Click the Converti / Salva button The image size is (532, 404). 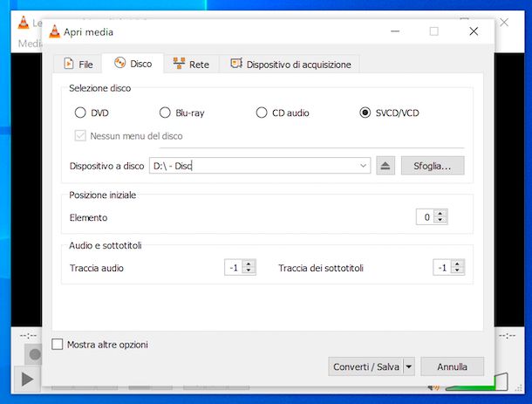tap(365, 367)
